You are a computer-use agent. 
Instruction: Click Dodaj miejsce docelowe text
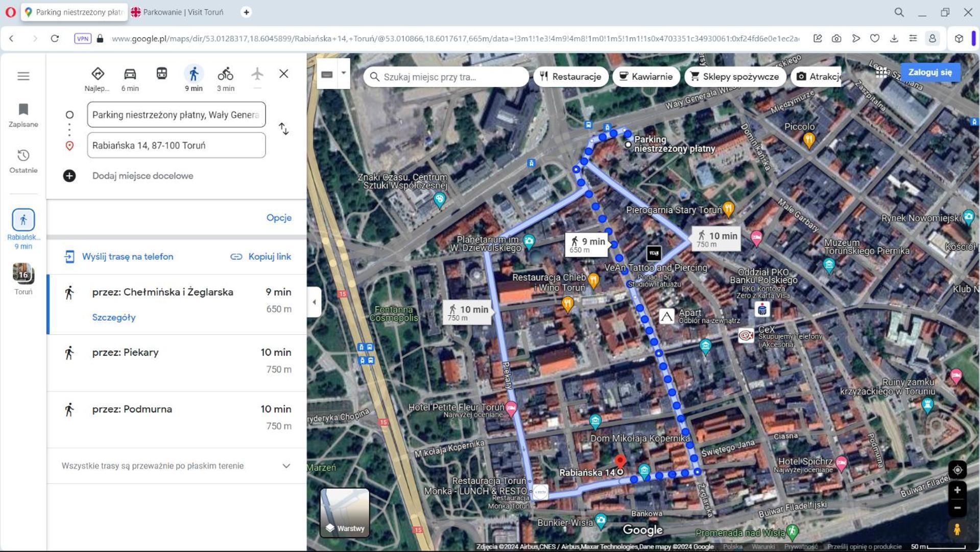click(x=143, y=176)
